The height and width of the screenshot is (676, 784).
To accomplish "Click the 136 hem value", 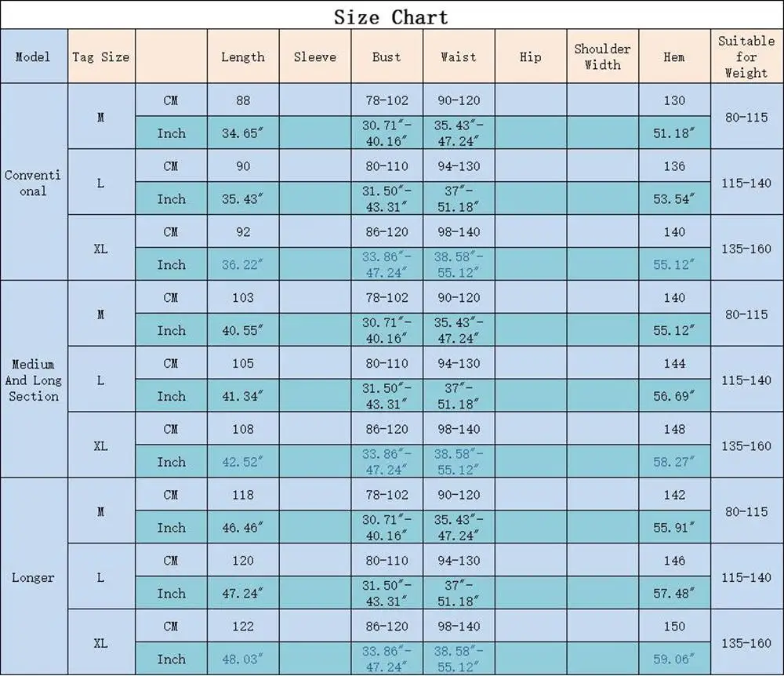I will [674, 166].
